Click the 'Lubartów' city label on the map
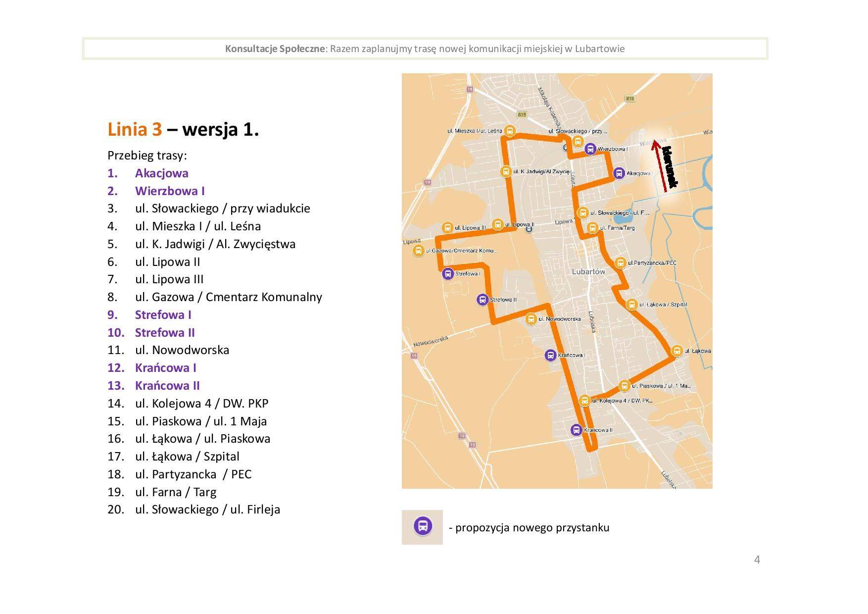 [x=588, y=272]
